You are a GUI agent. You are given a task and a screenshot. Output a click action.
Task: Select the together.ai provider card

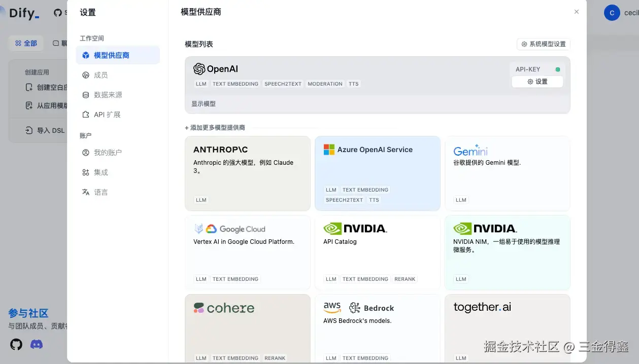click(x=508, y=329)
